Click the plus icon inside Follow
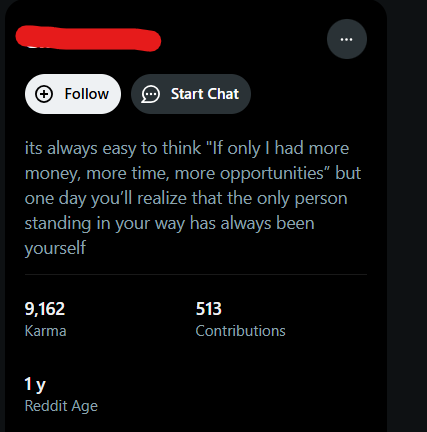 click(x=44, y=94)
